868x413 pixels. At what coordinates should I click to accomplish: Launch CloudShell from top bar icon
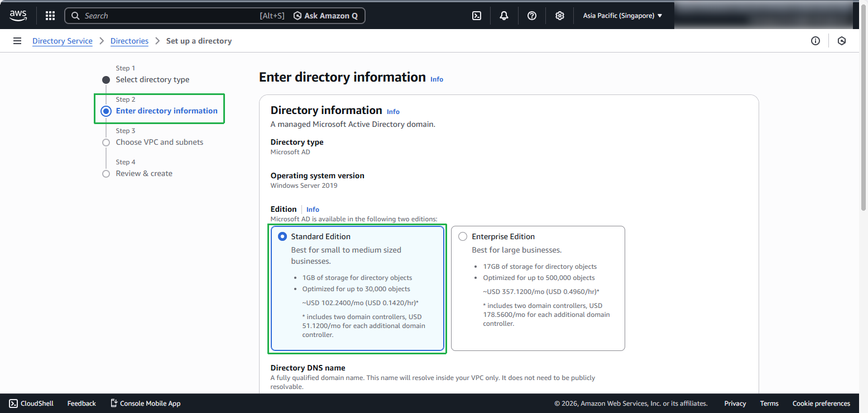[x=477, y=16]
